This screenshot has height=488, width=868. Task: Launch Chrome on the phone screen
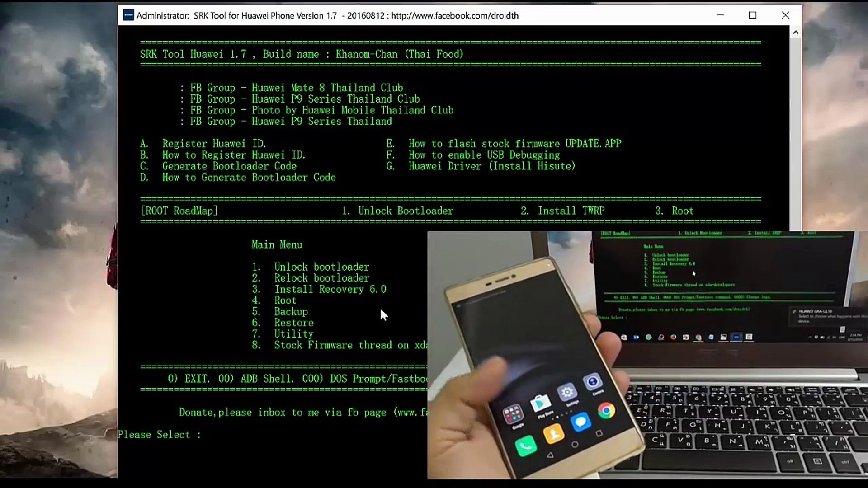(606, 410)
